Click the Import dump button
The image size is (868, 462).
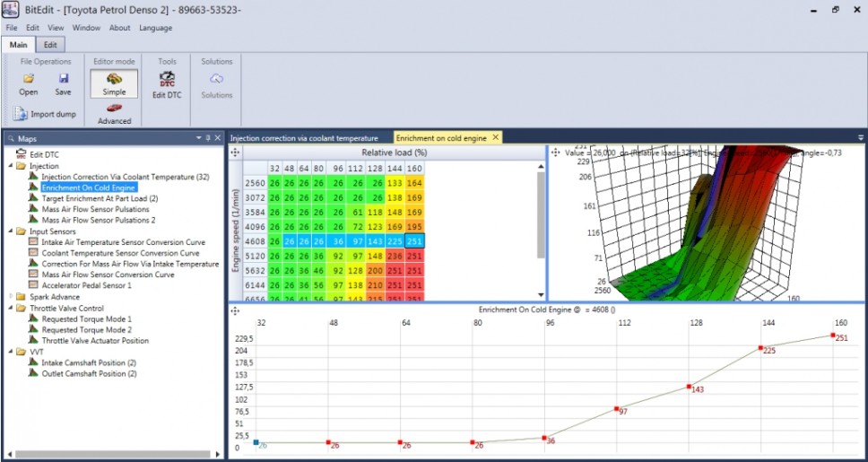[x=45, y=114]
